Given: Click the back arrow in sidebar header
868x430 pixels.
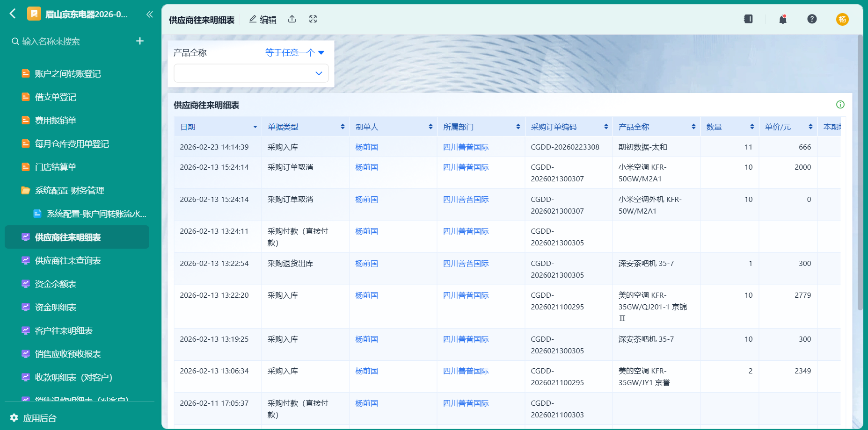Looking at the screenshot, I should [x=13, y=14].
